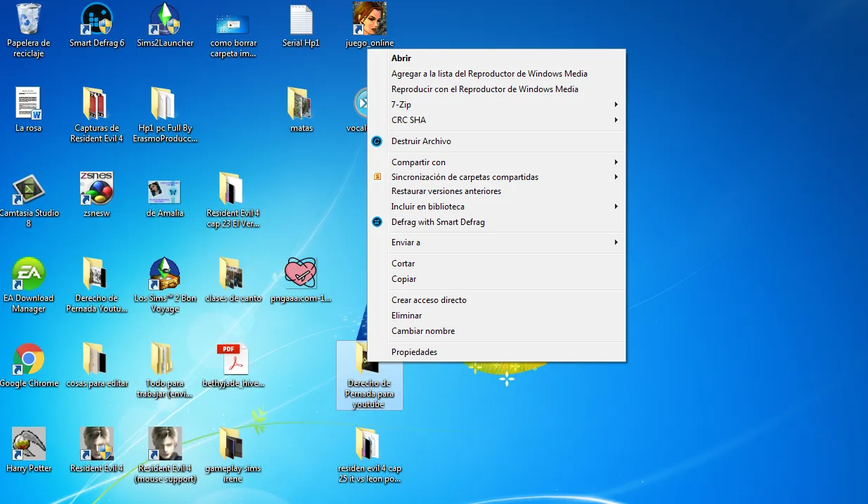This screenshot has width=868, height=504.
Task: Choose Restaurar versiones anteriores
Action: [497, 191]
